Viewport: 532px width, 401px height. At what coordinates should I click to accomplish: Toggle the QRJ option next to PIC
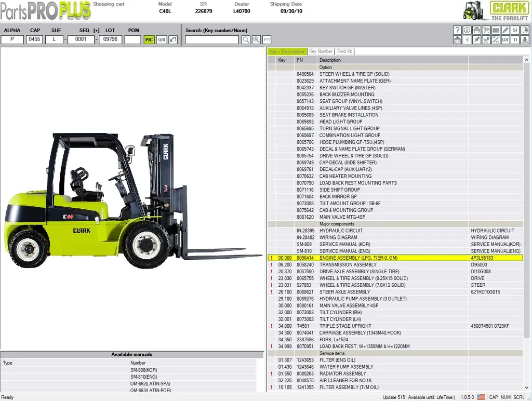[161, 39]
